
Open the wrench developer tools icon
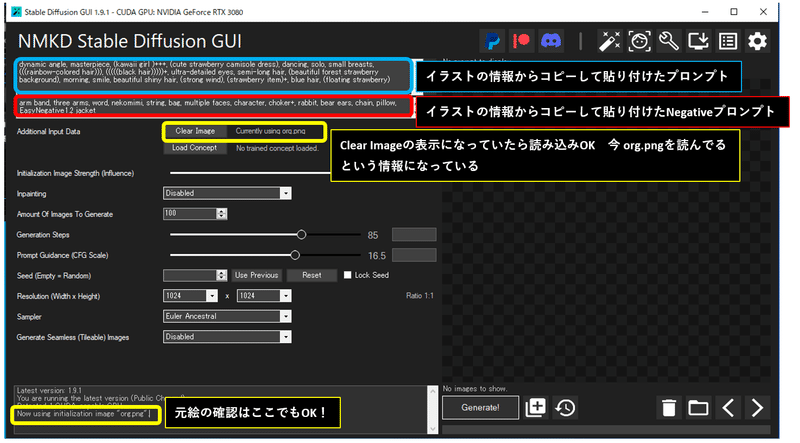click(668, 41)
